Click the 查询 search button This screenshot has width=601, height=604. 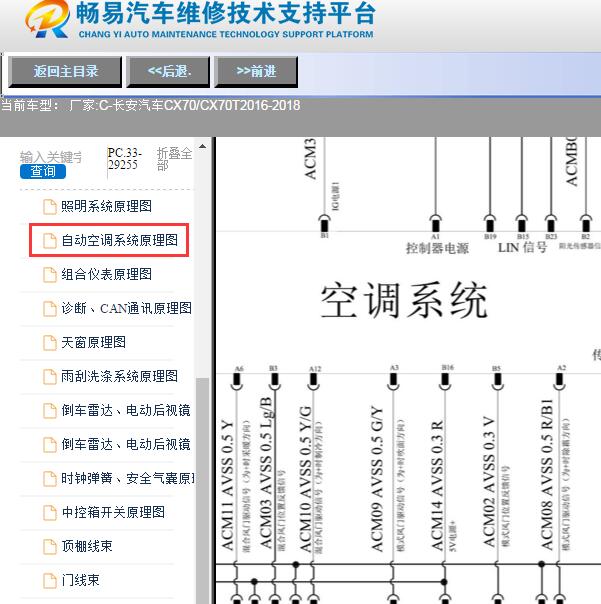point(43,171)
